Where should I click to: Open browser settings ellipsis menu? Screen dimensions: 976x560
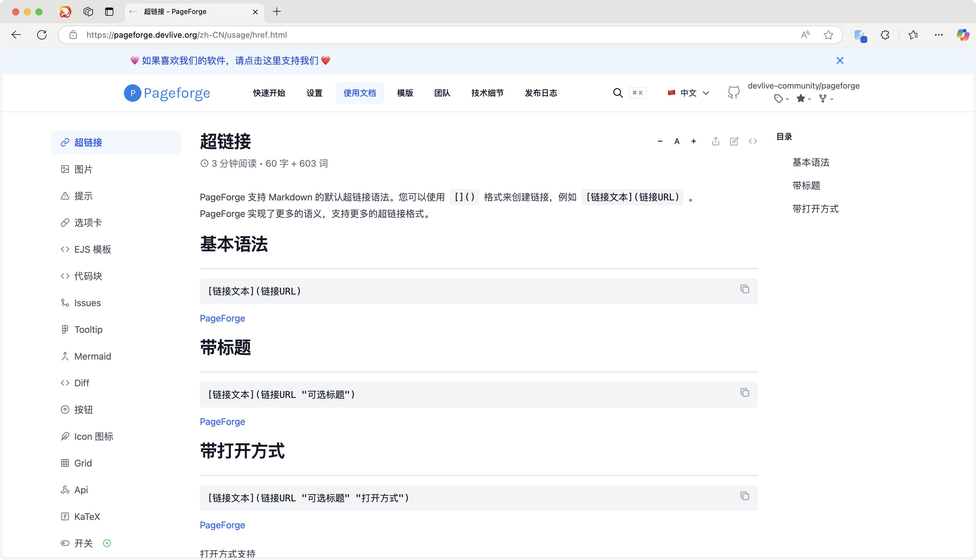click(939, 35)
